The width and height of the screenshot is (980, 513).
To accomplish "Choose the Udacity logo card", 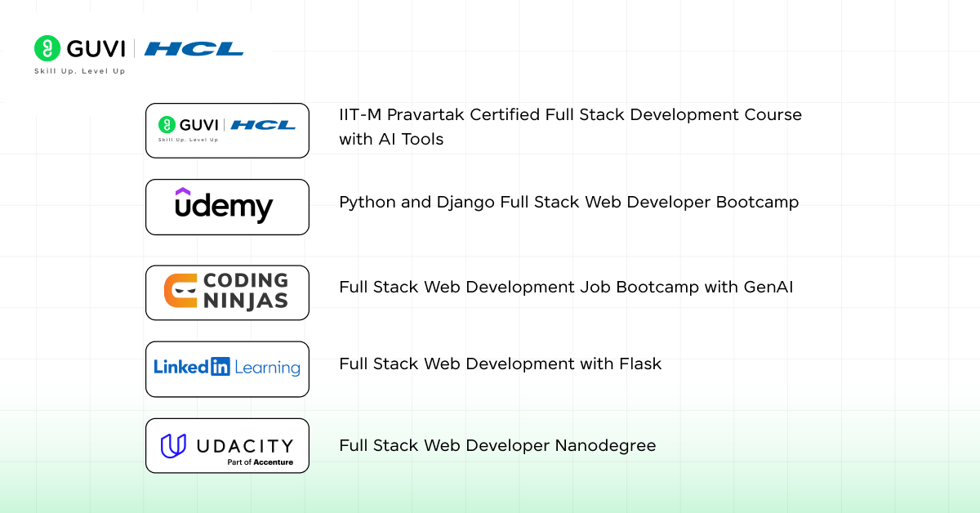I will click(227, 446).
